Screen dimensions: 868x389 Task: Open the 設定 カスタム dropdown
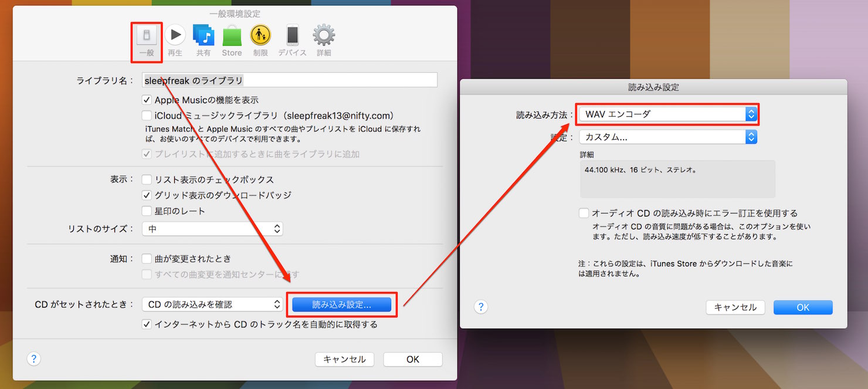tap(668, 137)
